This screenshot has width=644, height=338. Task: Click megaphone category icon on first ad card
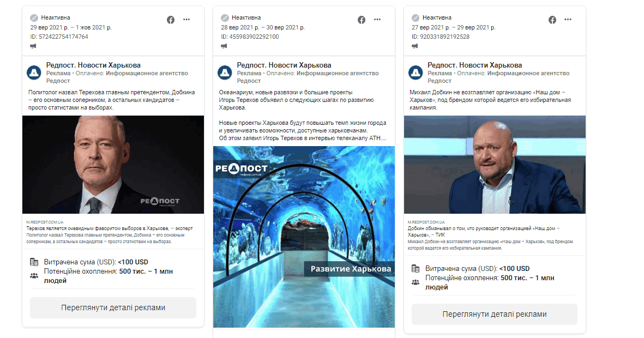click(x=33, y=46)
